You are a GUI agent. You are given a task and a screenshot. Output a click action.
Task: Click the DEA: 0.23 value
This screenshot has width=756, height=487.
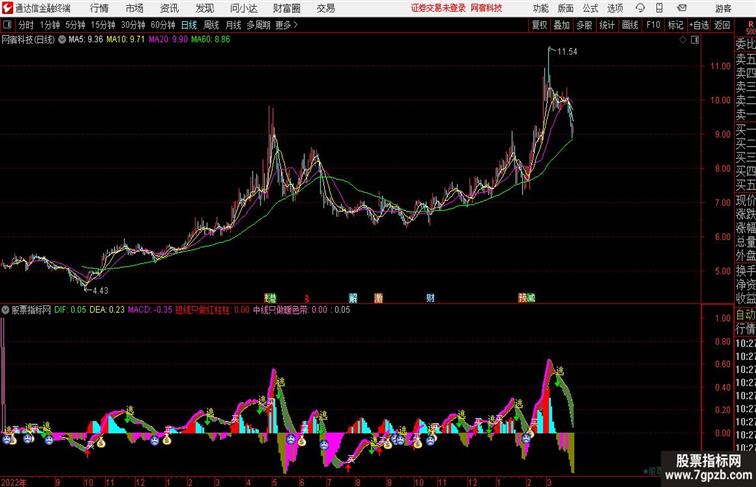click(x=107, y=310)
